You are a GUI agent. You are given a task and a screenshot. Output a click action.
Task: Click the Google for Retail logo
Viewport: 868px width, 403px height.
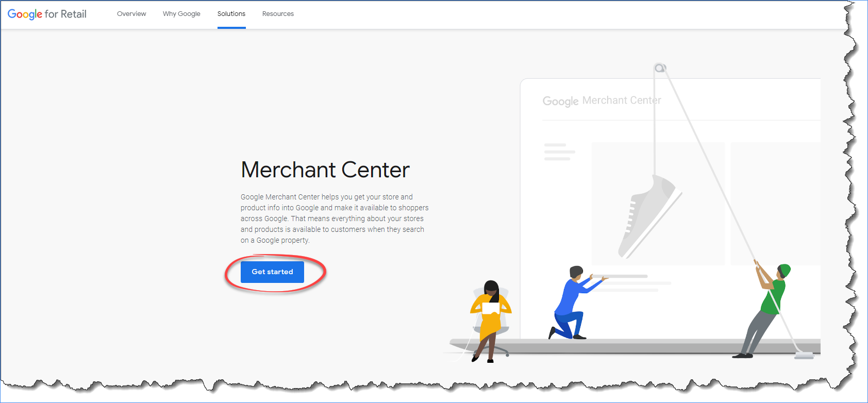coord(47,14)
